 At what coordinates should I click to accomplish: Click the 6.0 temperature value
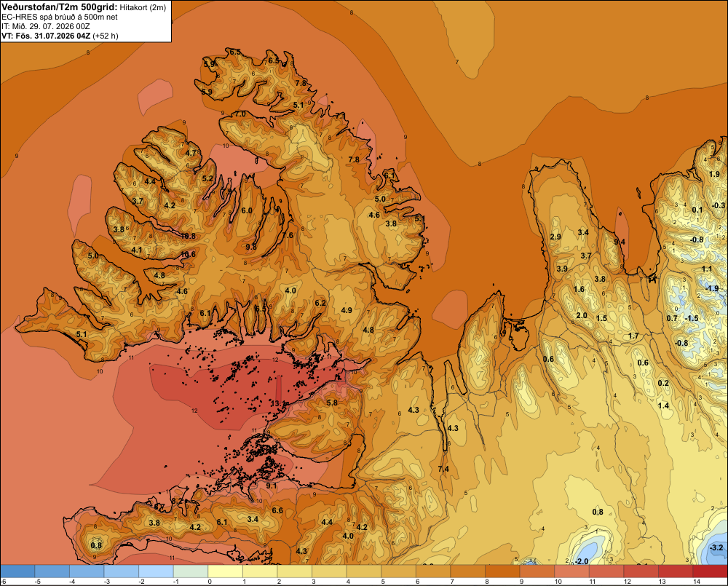point(247,210)
